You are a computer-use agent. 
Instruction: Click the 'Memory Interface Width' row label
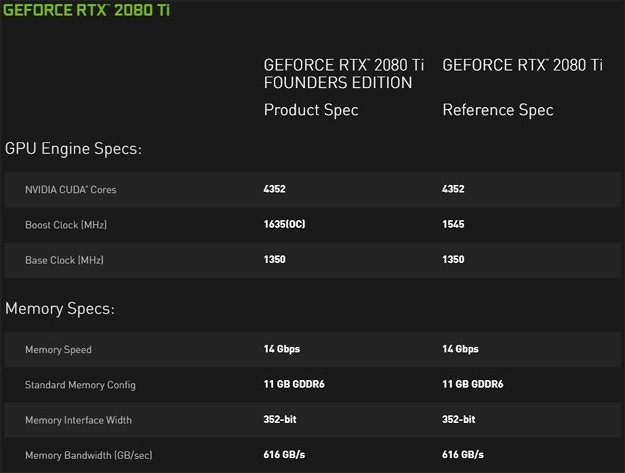(x=78, y=420)
